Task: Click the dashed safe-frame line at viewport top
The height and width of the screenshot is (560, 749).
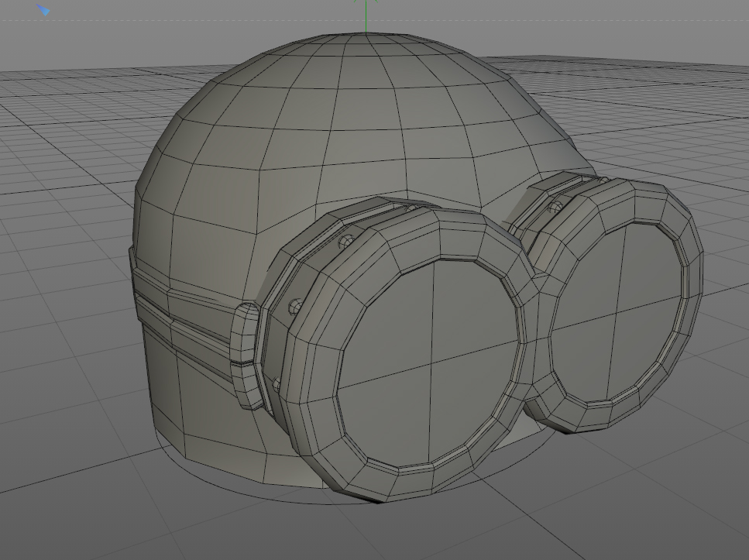Action: (191, 20)
